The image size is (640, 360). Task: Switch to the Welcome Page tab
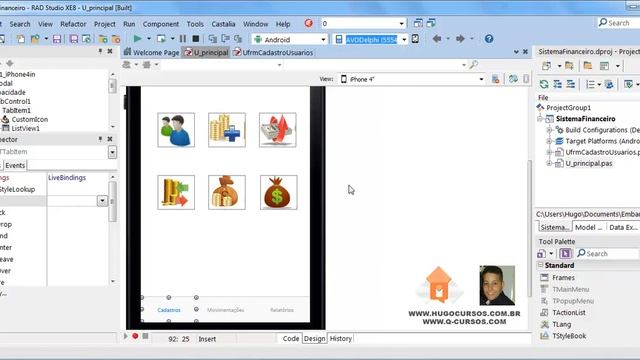pos(151,52)
